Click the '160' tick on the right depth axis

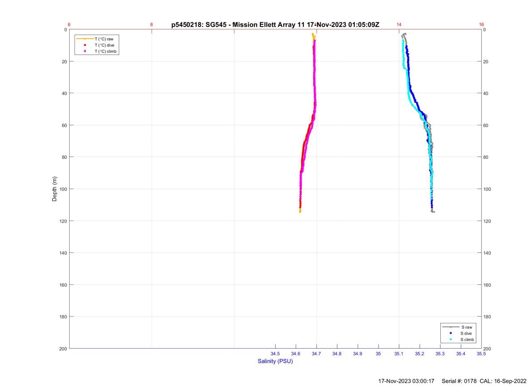[488, 285]
